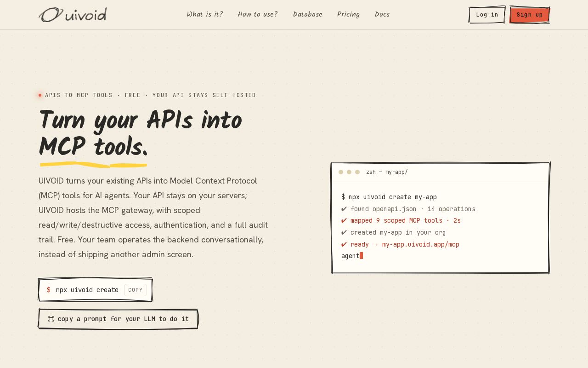Click the zsh — my-app/ terminal title
The image size is (588, 368).
click(387, 172)
